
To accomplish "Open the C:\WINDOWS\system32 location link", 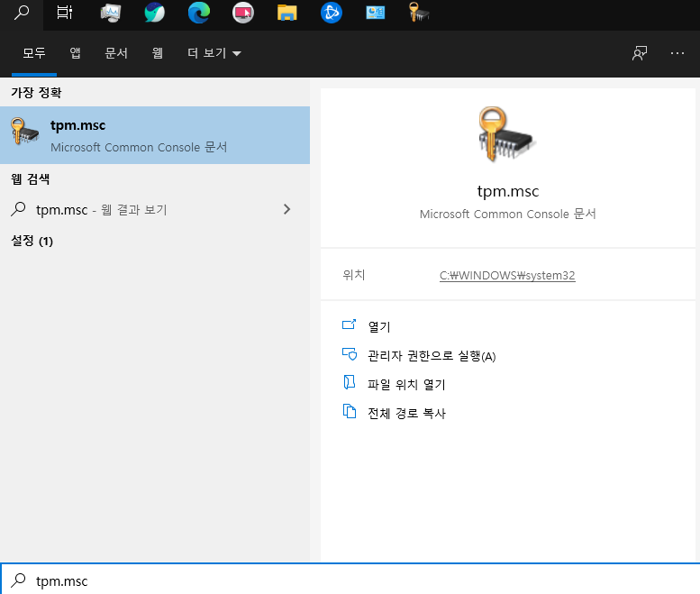I will pos(507,275).
